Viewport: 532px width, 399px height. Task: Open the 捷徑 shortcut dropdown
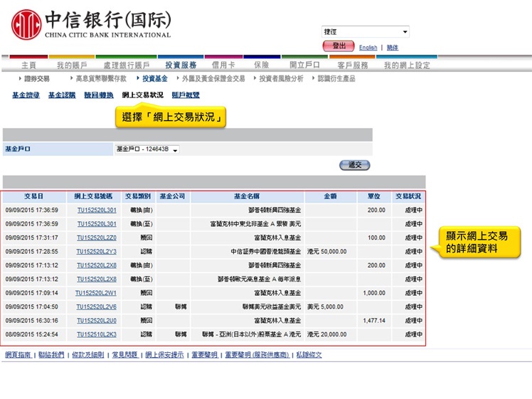(x=365, y=31)
